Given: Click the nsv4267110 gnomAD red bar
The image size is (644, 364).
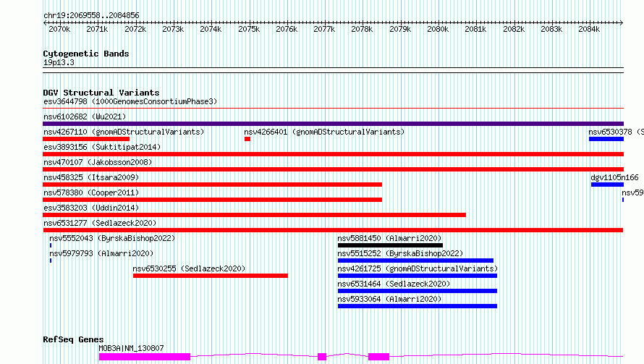Looking at the screenshot, I should click(86, 139).
